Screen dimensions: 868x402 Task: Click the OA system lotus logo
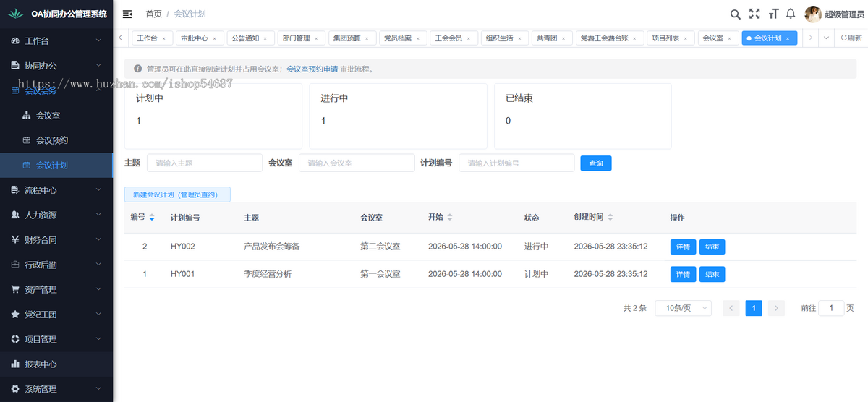point(16,14)
